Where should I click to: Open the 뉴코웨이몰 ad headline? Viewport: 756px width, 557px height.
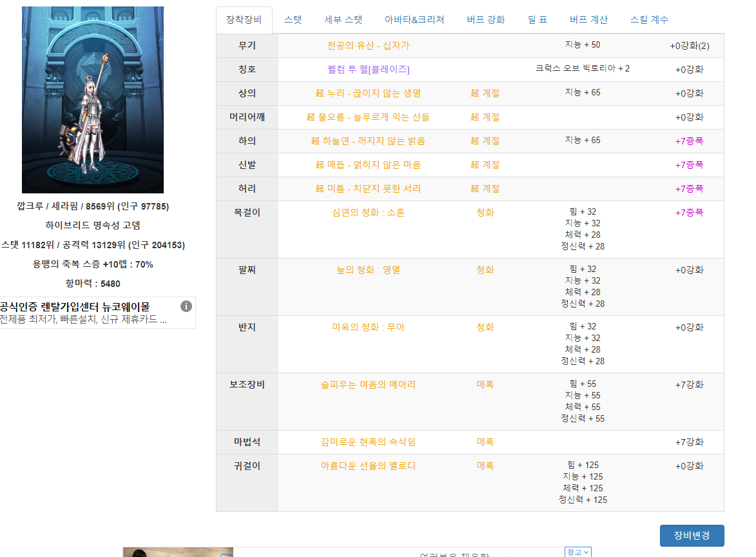[75, 307]
